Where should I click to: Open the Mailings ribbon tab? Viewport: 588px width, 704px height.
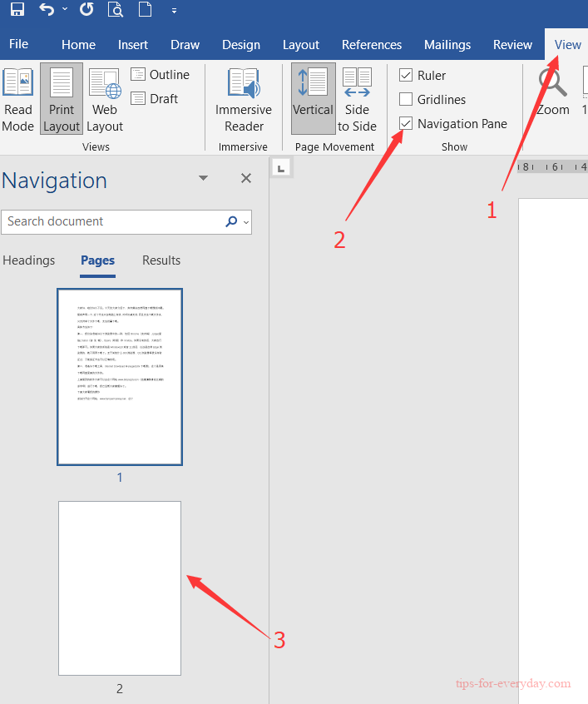tap(447, 44)
